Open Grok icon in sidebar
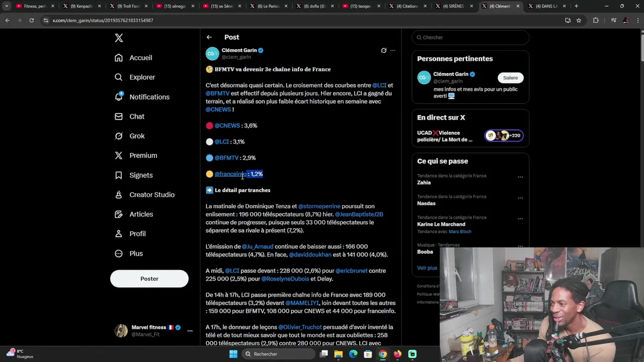 click(119, 136)
